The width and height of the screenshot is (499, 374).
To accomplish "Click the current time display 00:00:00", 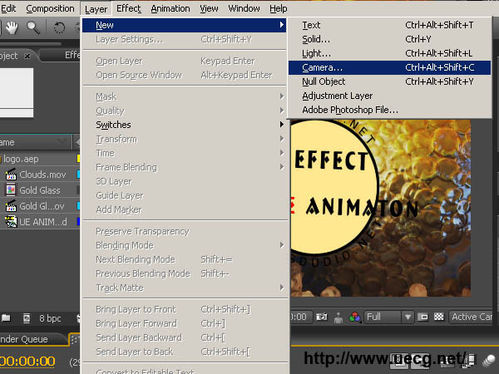I will point(27,361).
